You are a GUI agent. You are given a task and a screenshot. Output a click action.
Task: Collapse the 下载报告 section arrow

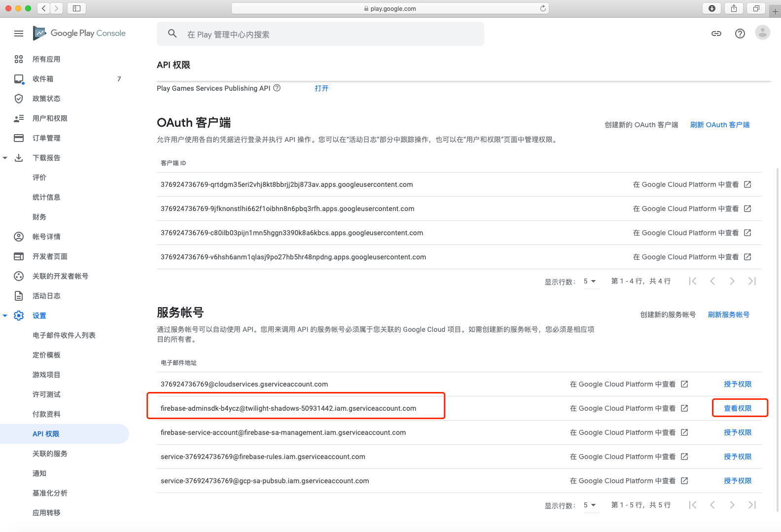[5, 158]
